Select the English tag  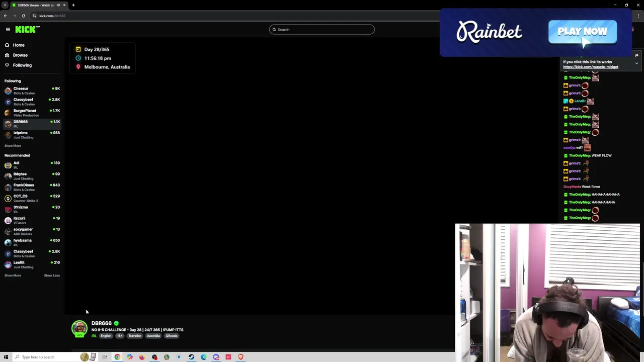(x=106, y=336)
